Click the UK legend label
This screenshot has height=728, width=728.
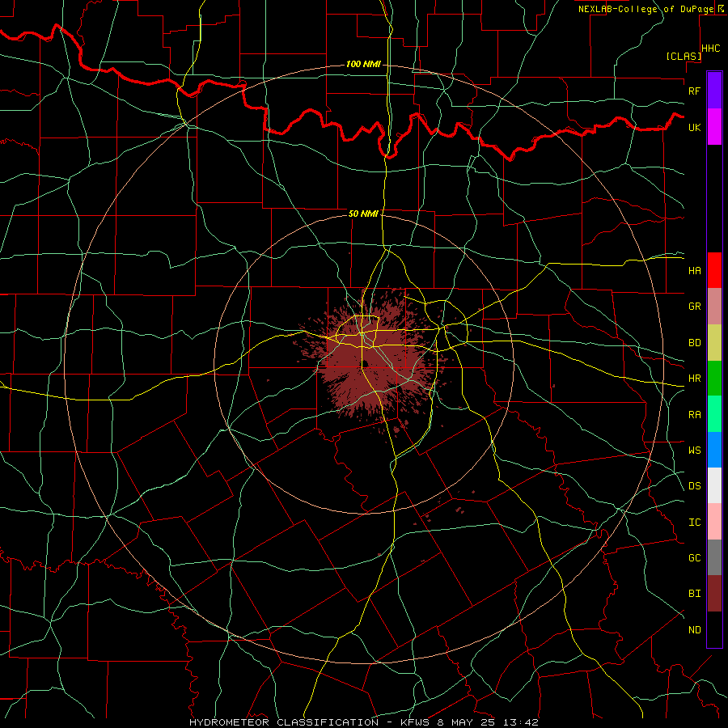(x=694, y=127)
